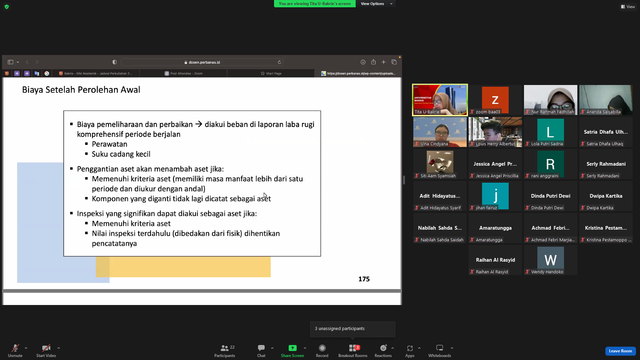Viewport: 640px width, 360px height.
Task: Click the View button in top-right corner
Action: [628, 7]
